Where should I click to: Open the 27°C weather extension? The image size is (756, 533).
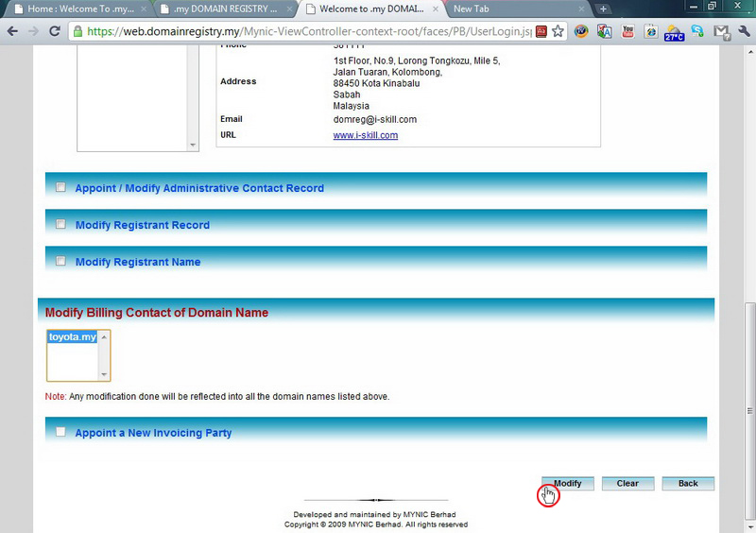click(674, 33)
